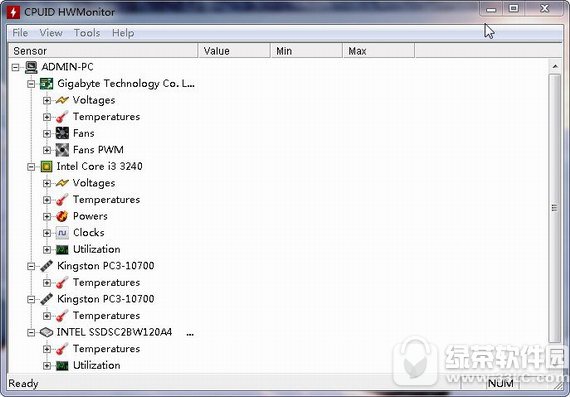Click the Fans PWM icon

click(x=62, y=150)
